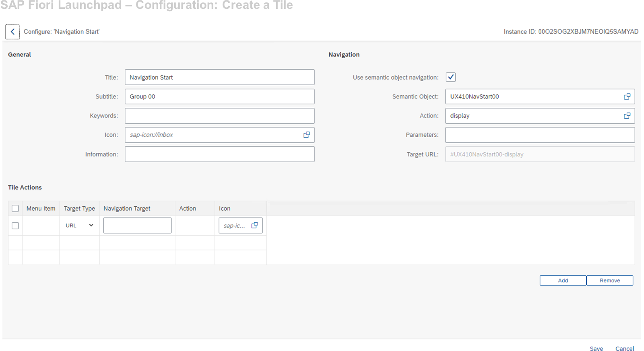Screen dimensions: 644x351
Task: Click the Navigation section heading
Action: point(344,55)
